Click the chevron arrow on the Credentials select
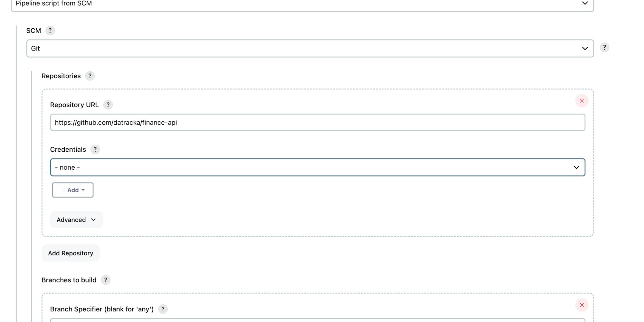644x322 pixels. [x=576, y=167]
